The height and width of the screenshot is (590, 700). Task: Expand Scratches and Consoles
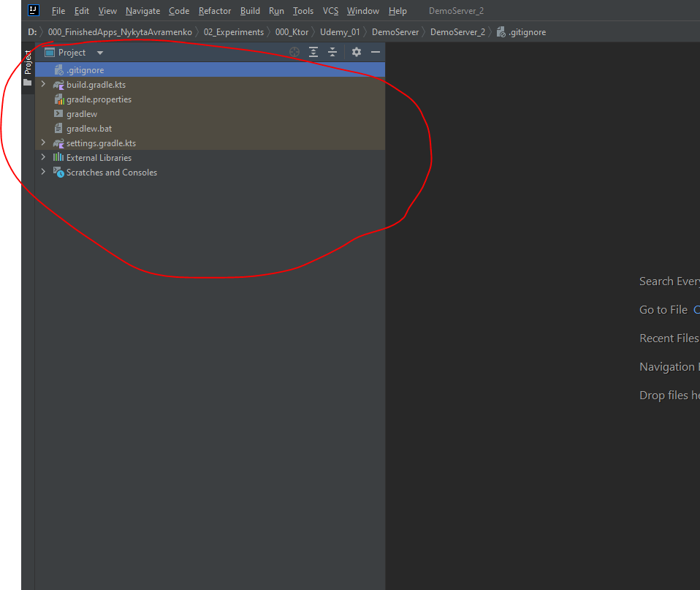pyautogui.click(x=43, y=172)
